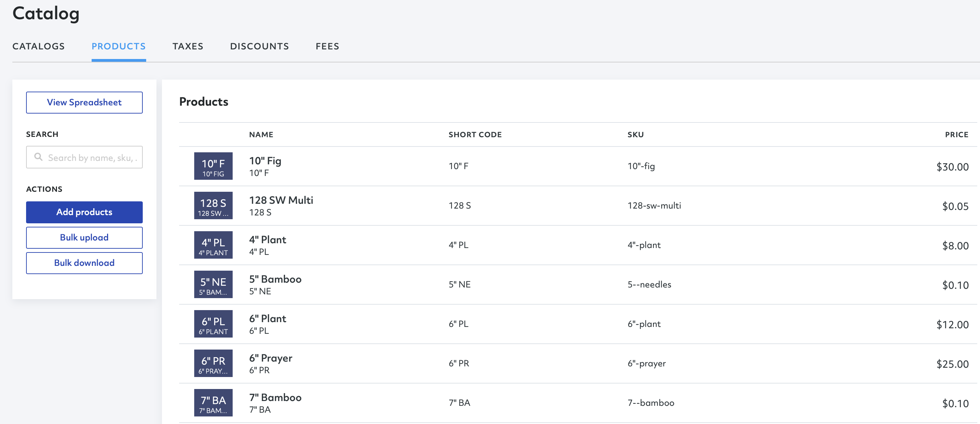Switch to the Taxes tab
Screen dimensions: 980x424
pos(188,46)
